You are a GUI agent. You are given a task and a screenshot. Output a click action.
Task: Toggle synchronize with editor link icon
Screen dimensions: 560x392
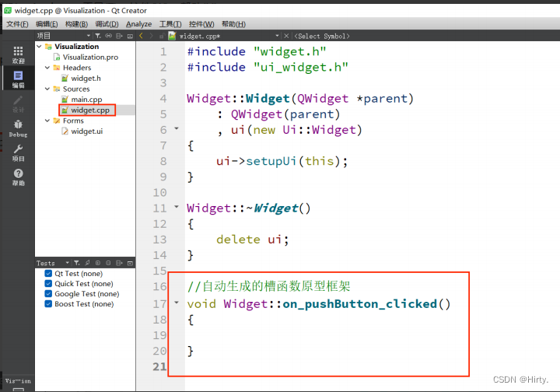click(109, 36)
